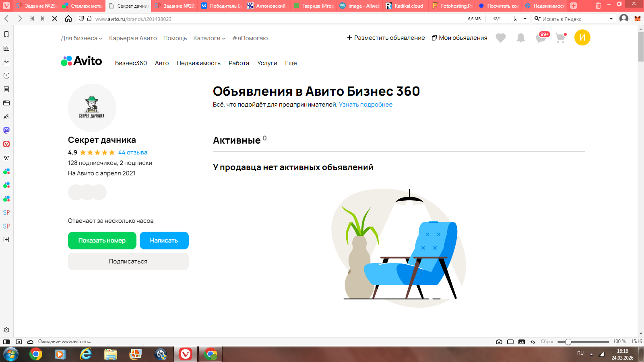The height and width of the screenshot is (362, 644).
Task: Open page actions code icon
Action: pyautogui.click(x=533, y=342)
